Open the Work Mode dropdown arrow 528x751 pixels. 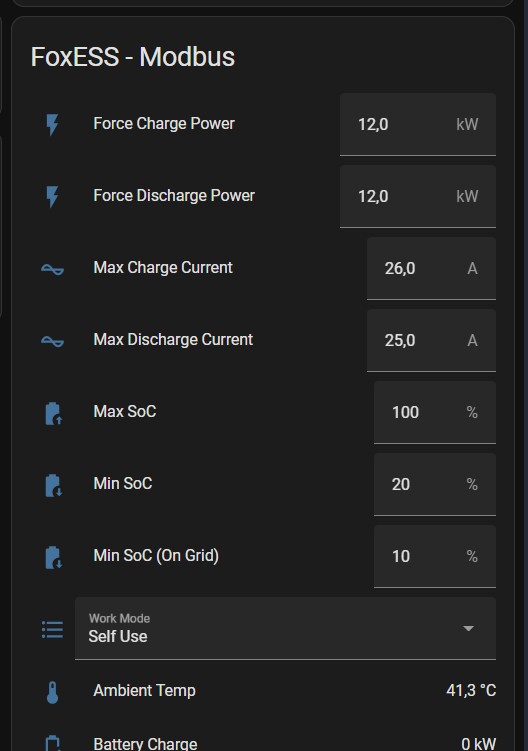(x=469, y=628)
